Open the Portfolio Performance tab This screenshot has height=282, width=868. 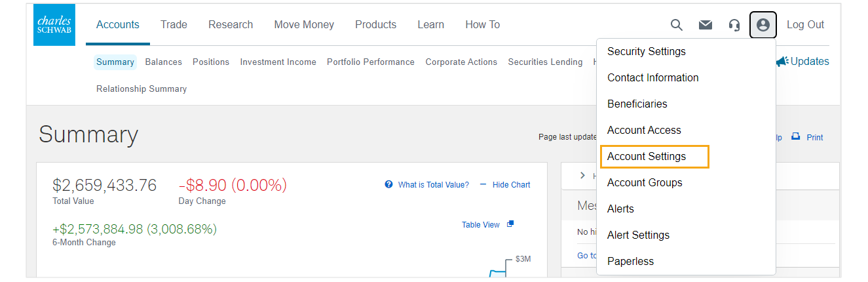pyautogui.click(x=371, y=62)
